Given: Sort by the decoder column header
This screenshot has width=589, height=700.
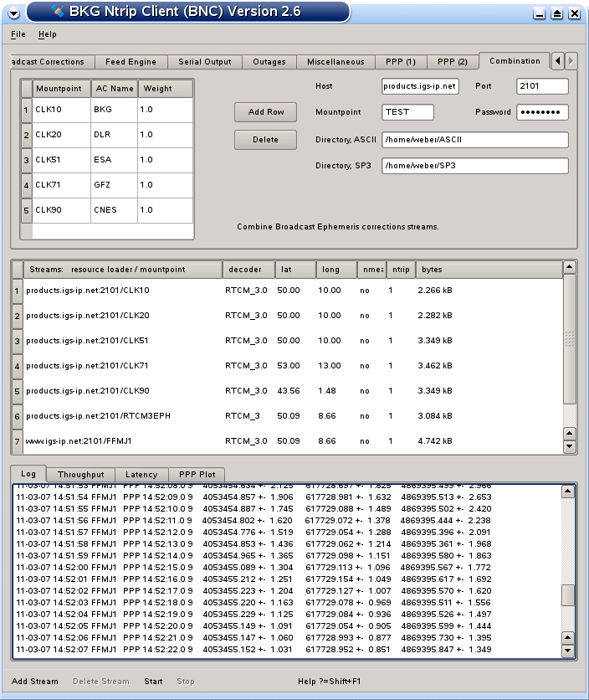Looking at the screenshot, I should 248,270.
